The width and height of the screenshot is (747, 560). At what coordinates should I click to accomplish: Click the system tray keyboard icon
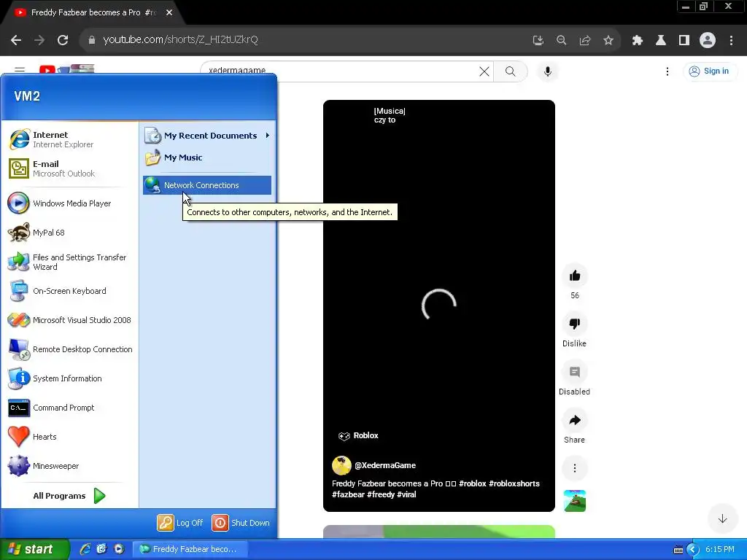coord(678,550)
